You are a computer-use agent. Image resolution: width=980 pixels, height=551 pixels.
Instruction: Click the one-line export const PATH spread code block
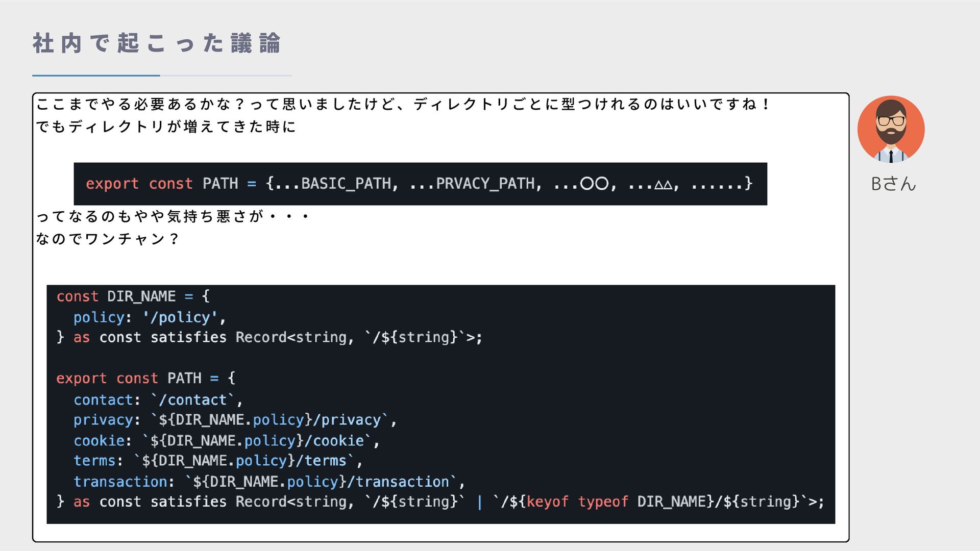point(420,184)
